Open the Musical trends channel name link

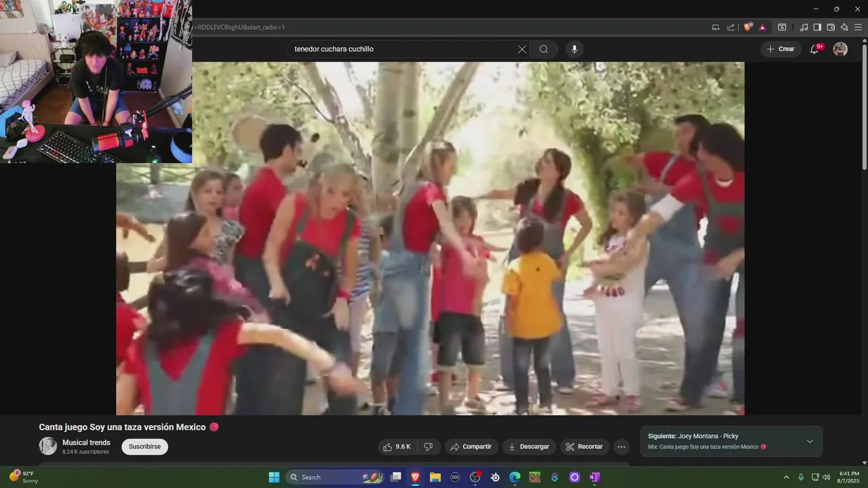(x=86, y=443)
